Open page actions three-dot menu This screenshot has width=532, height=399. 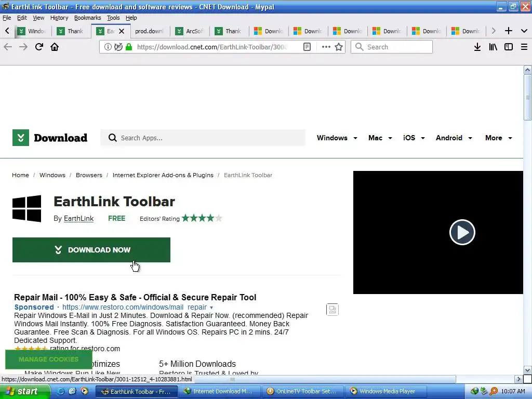326,47
